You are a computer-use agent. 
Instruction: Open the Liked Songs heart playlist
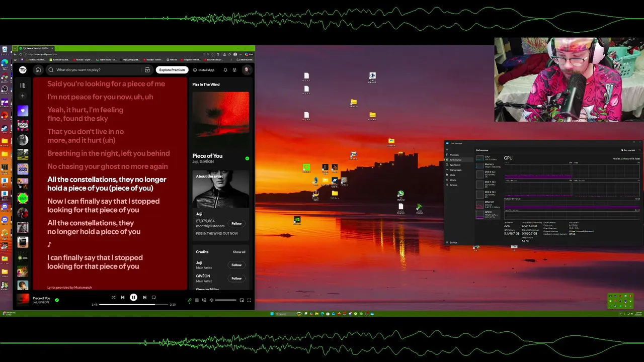click(x=23, y=111)
